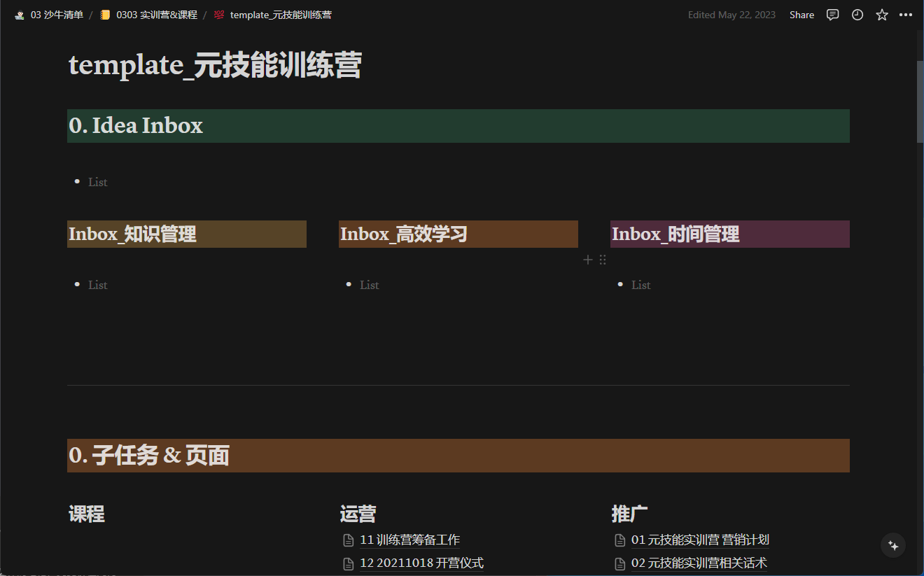This screenshot has height=576, width=924.
Task: Click the plus icon to add block
Action: (x=588, y=260)
